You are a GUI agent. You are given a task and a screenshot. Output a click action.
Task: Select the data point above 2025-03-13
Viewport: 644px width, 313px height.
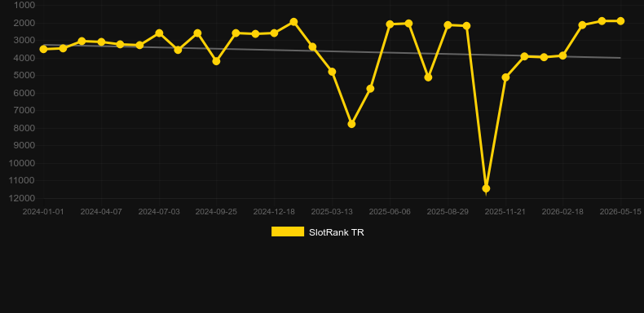(332, 72)
